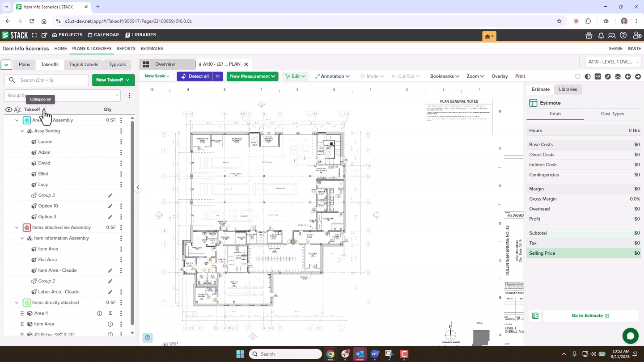Open the Cost Types tab

[612, 114]
